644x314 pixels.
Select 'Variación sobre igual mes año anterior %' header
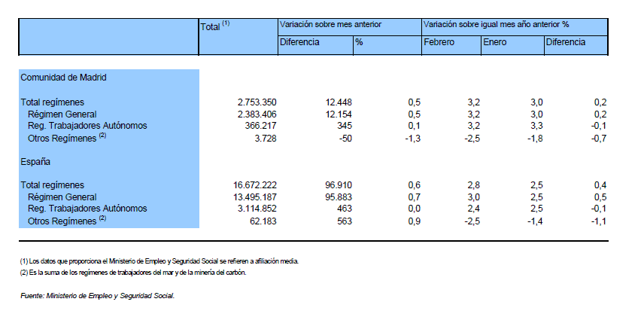pos(496,25)
